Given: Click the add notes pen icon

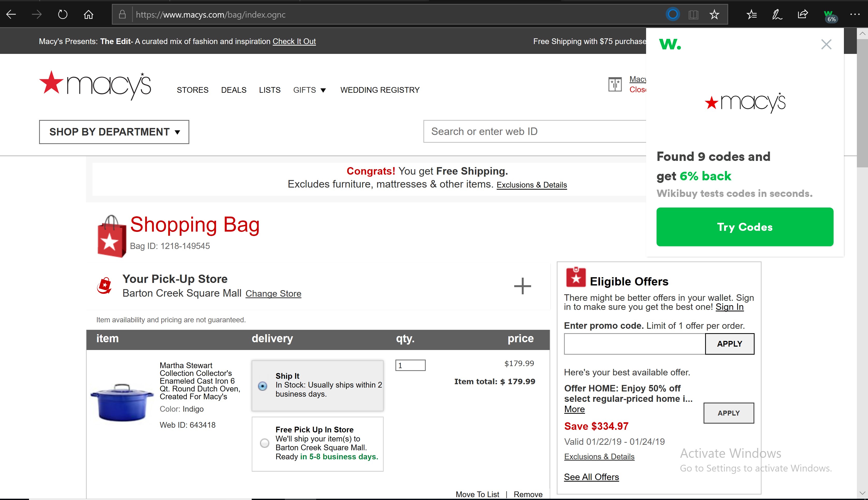Looking at the screenshot, I should click(777, 15).
